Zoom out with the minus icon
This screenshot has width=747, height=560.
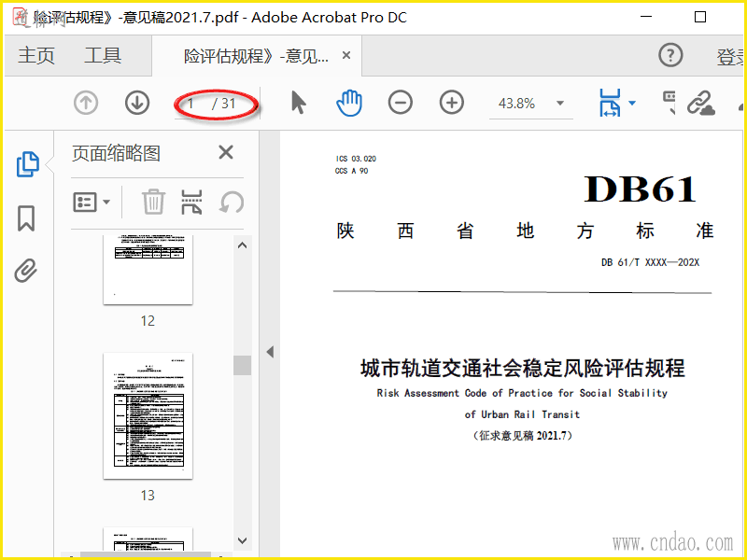[x=401, y=103]
